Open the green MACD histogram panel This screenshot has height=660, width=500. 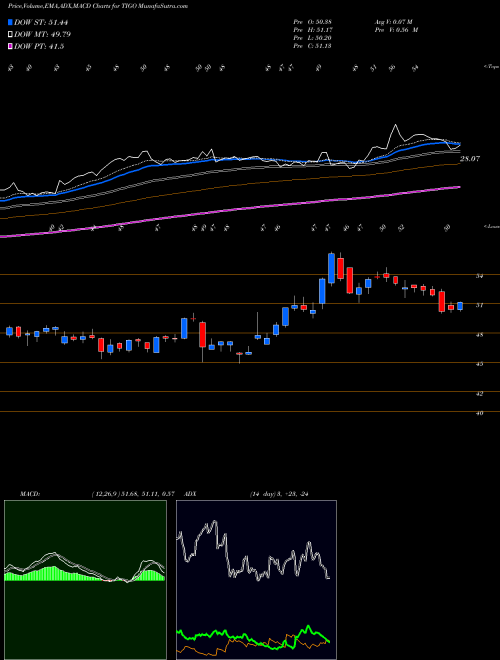pyautogui.click(x=85, y=580)
